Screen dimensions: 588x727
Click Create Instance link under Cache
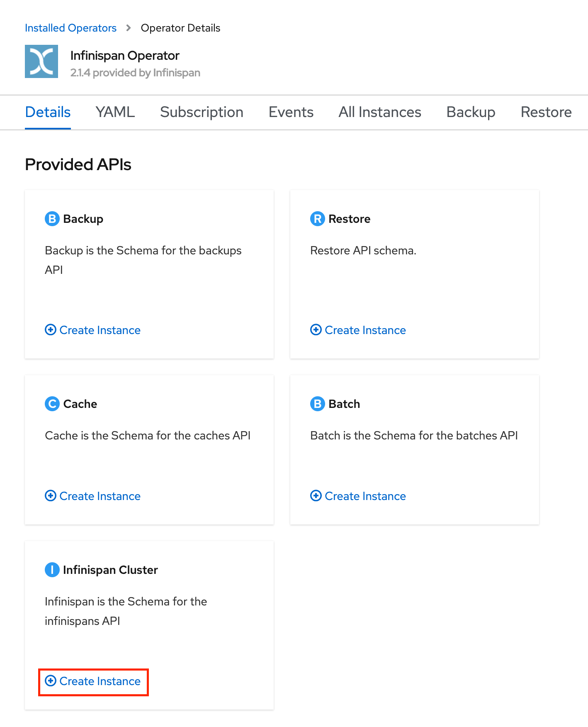pyautogui.click(x=93, y=496)
